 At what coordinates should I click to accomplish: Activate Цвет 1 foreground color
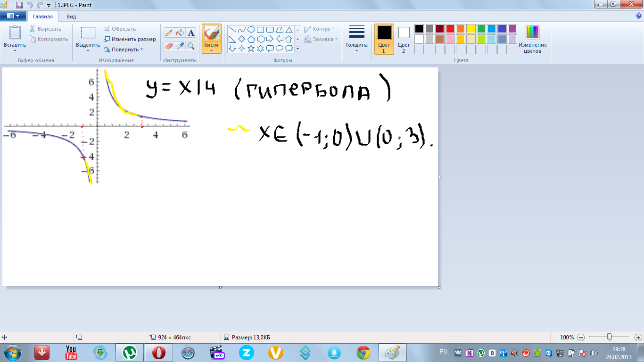384,39
